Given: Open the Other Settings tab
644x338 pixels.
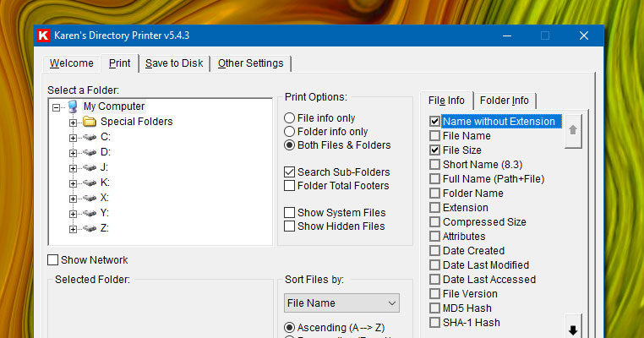Looking at the screenshot, I should [x=250, y=63].
